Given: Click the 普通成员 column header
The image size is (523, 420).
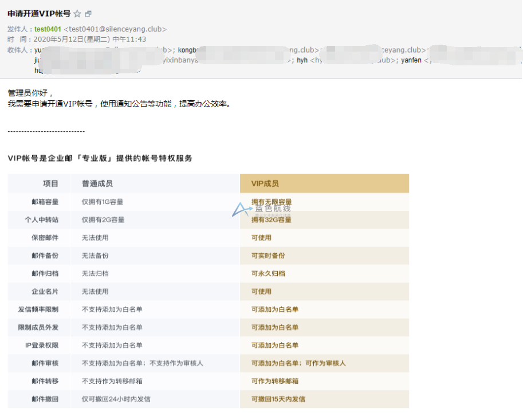Looking at the screenshot, I should (97, 183).
